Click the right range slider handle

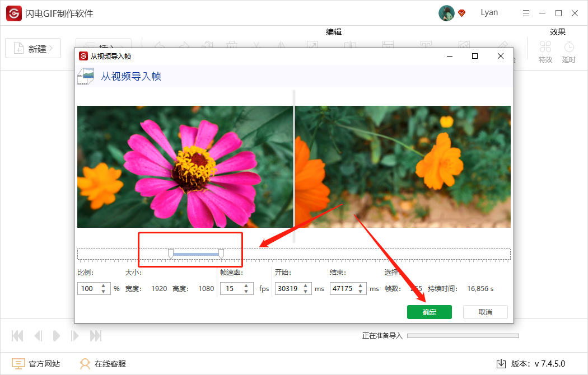[221, 254]
